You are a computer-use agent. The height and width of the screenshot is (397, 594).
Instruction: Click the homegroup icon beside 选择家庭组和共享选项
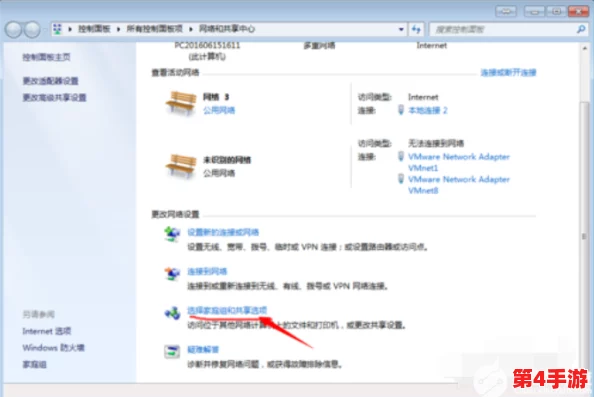172,313
